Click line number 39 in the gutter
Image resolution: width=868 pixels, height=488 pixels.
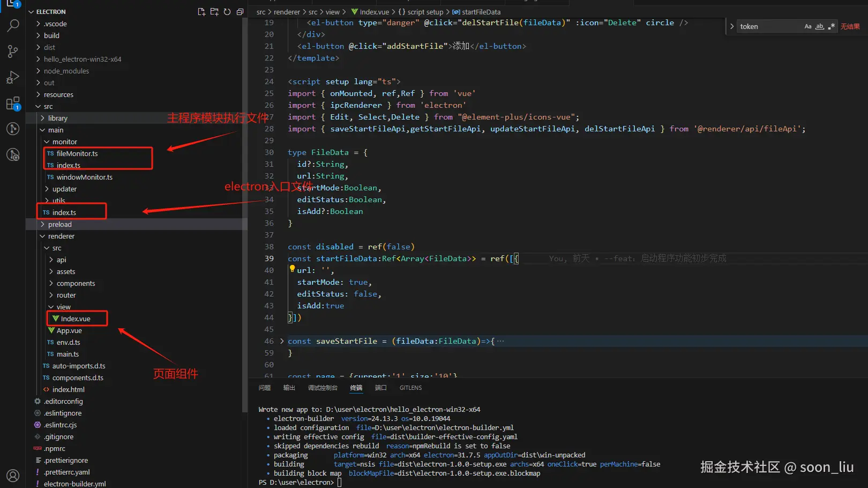269,258
